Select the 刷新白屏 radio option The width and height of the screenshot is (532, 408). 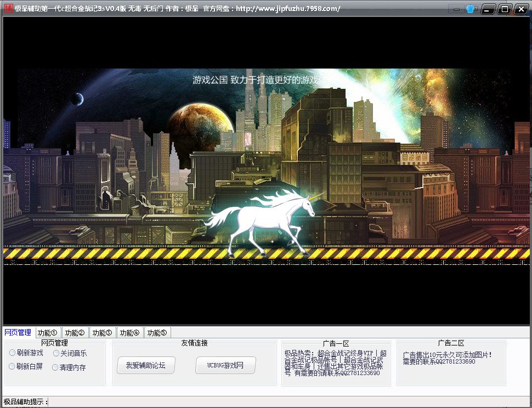pyautogui.click(x=12, y=366)
